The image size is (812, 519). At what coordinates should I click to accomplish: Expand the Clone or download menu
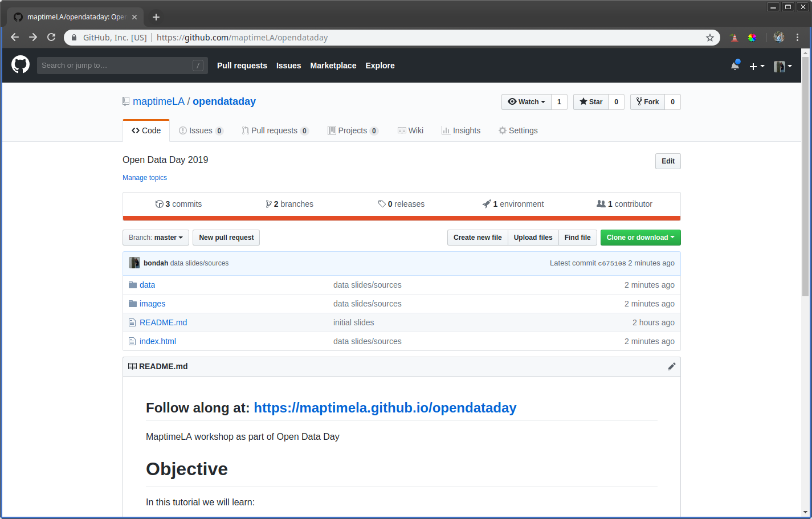coord(640,238)
